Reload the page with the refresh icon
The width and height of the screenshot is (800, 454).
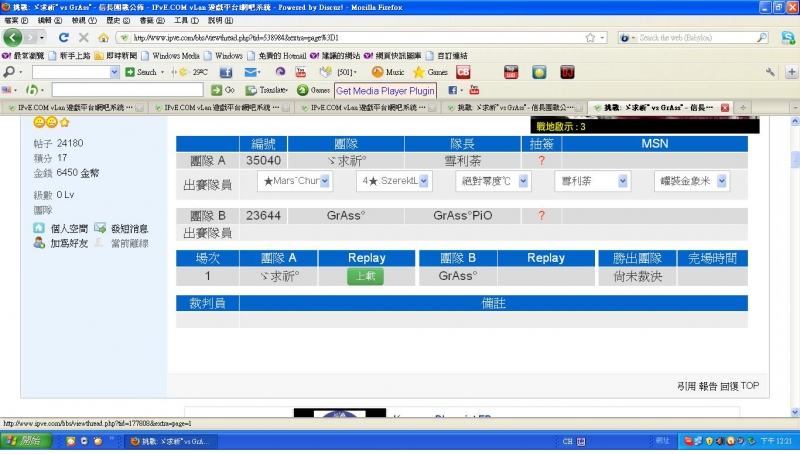tap(63, 38)
